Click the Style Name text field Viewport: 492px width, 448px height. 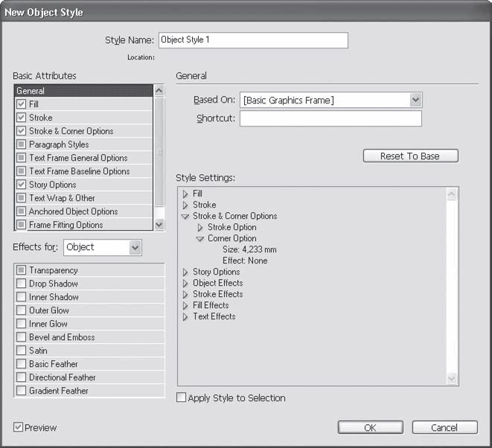click(253, 40)
